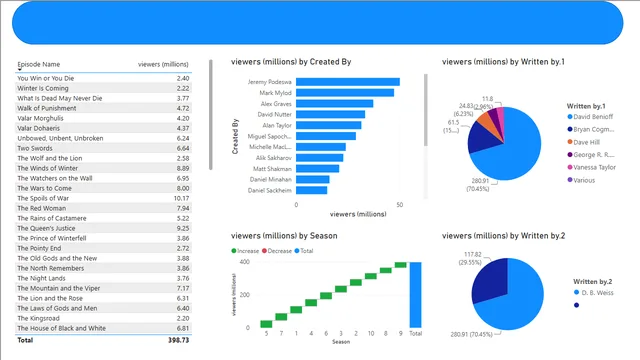This screenshot has width=640, height=360.
Task: Click Vanessa Taylor legend swatch
Action: [x=570, y=167]
